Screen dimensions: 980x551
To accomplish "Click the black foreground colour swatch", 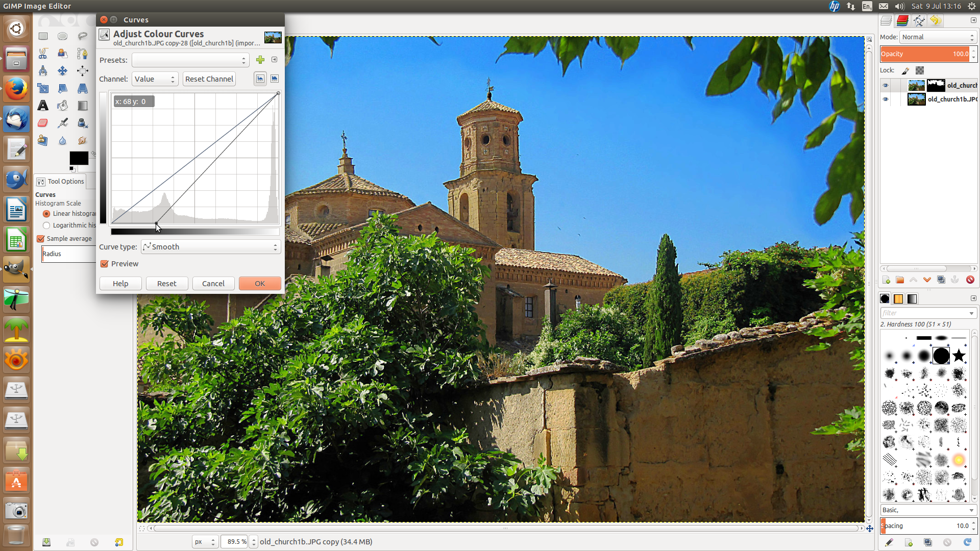I will [x=79, y=158].
